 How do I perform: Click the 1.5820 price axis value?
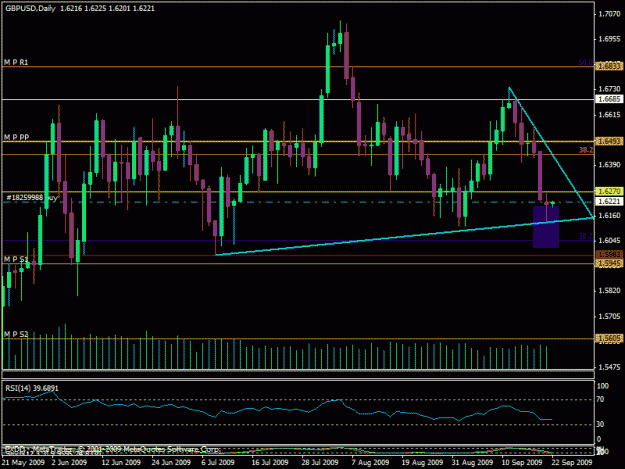tap(609, 290)
